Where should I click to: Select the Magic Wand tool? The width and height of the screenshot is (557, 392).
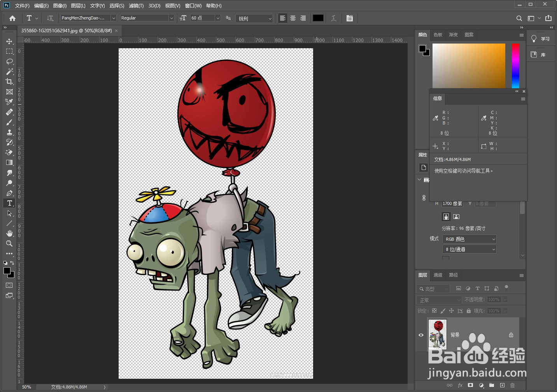9,72
